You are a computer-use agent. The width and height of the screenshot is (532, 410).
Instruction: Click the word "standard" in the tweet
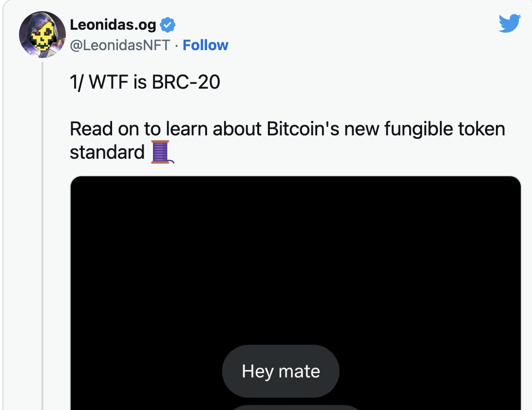107,152
